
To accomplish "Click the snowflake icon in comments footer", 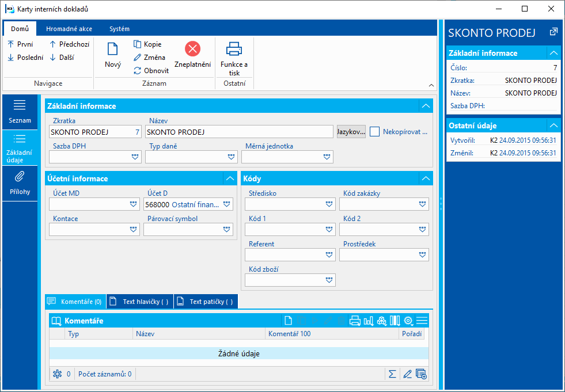I will tap(57, 374).
